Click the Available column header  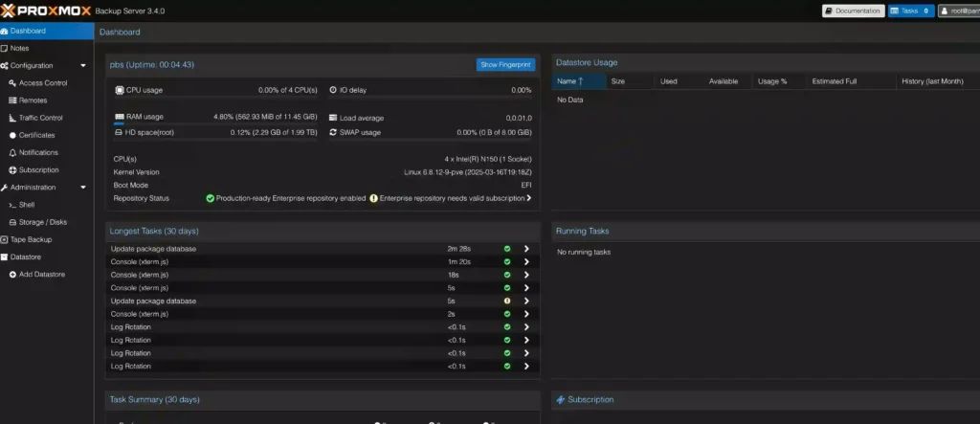[727, 81]
